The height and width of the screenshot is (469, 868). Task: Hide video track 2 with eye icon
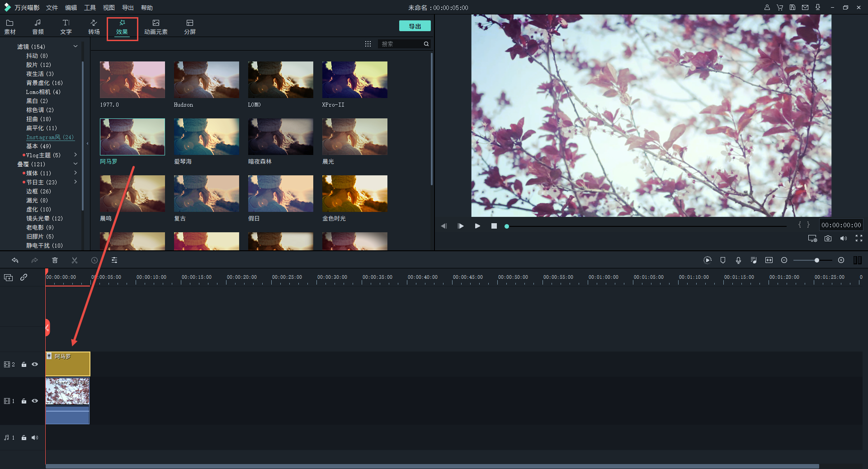(35, 364)
